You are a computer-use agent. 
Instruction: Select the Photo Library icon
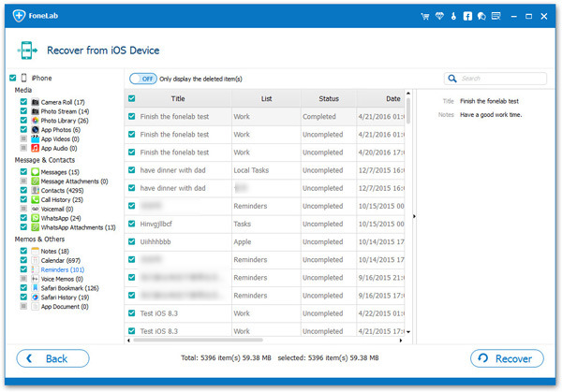[x=36, y=121]
